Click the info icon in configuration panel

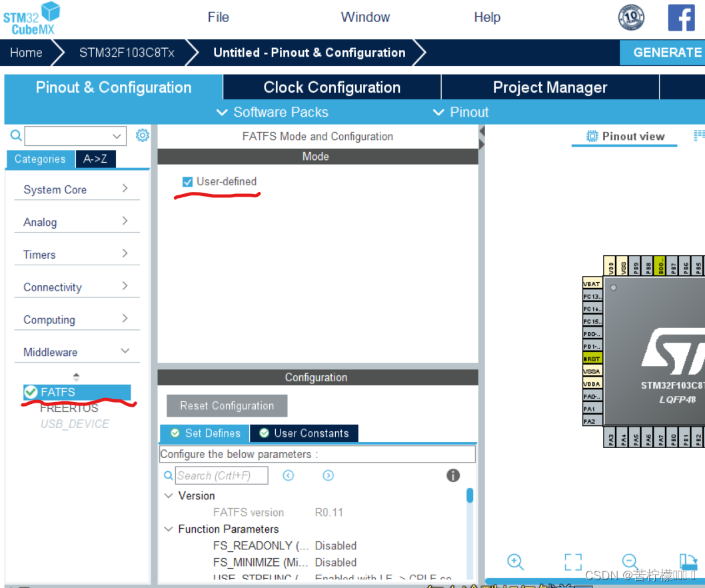452,475
